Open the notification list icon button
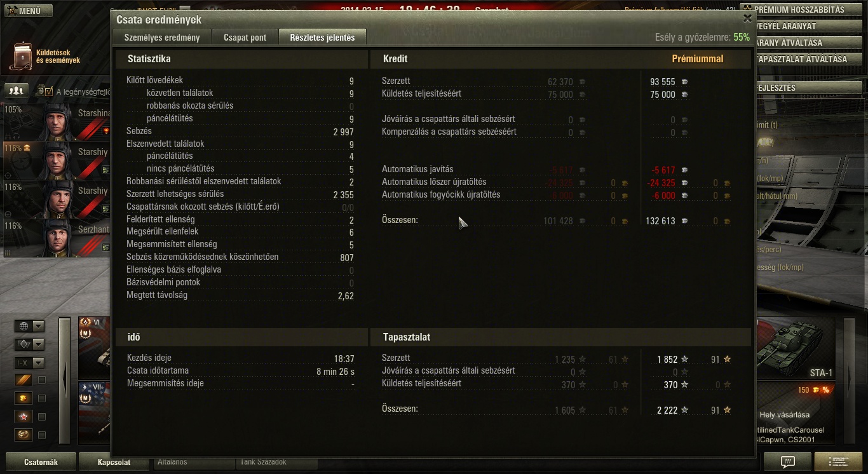This screenshot has width=868, height=474. pos(837,461)
